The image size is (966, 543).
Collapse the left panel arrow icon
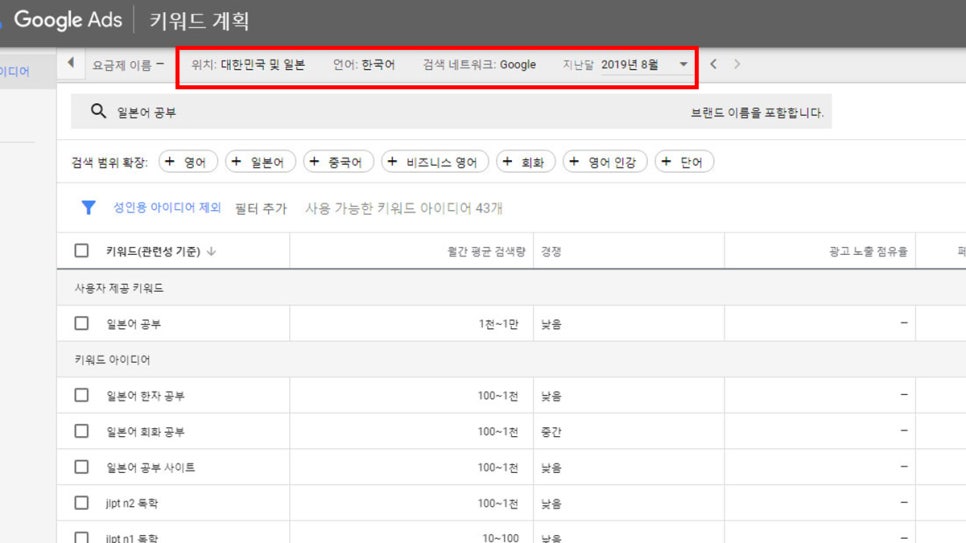[70, 64]
